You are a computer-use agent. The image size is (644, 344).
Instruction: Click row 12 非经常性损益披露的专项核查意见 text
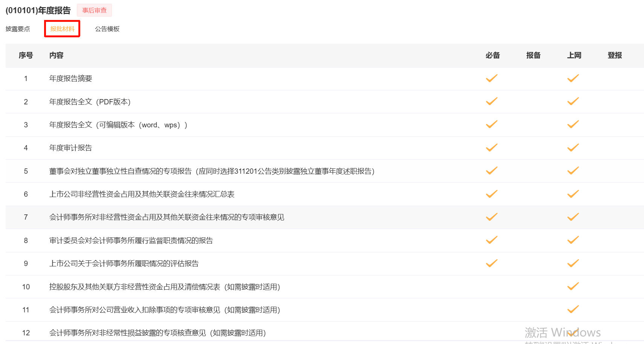coord(158,333)
